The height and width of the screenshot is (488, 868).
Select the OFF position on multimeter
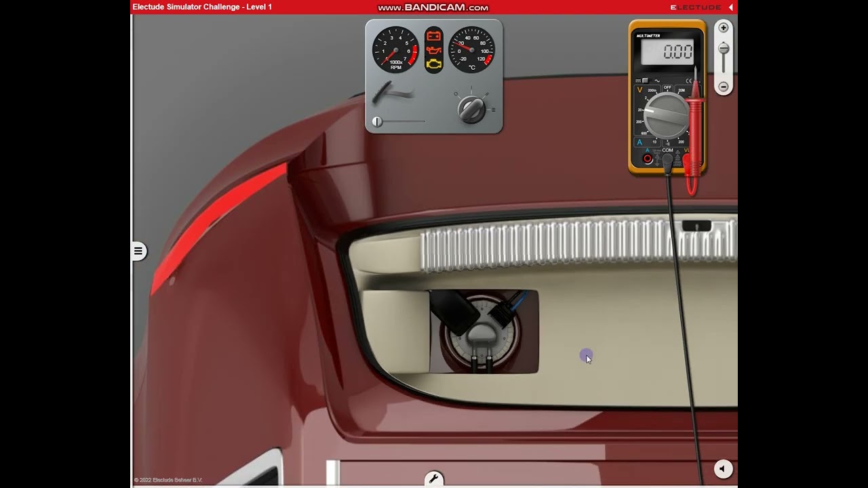click(x=667, y=88)
